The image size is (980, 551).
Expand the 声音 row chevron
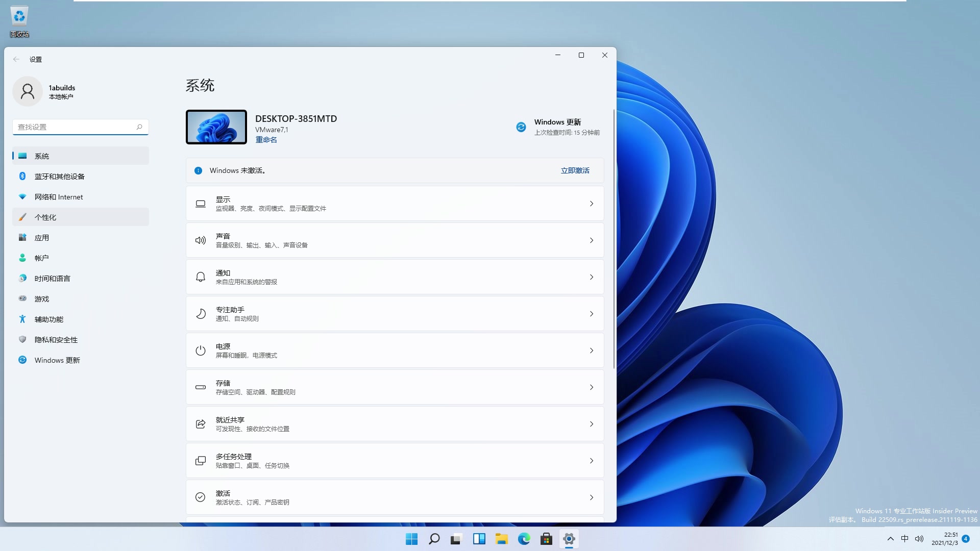(592, 240)
